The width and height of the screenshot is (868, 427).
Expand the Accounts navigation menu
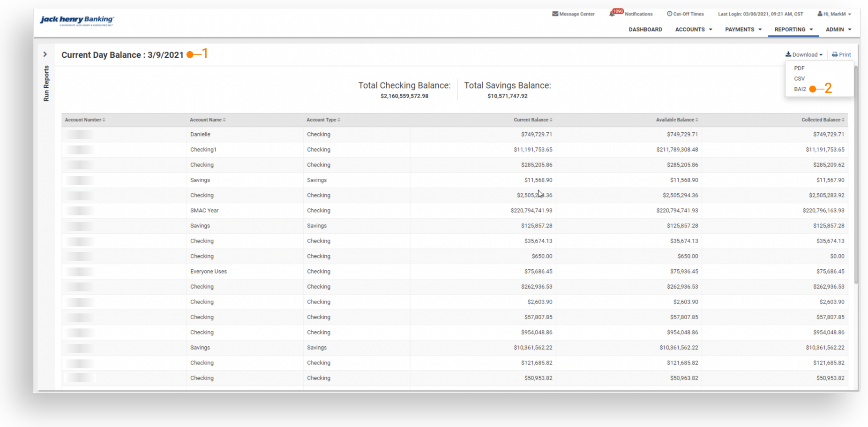(693, 30)
